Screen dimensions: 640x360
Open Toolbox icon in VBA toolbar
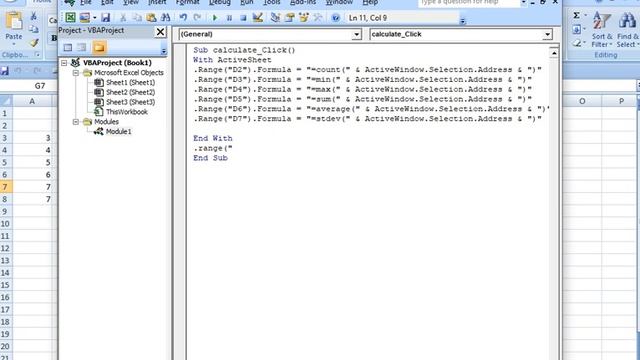click(318, 18)
